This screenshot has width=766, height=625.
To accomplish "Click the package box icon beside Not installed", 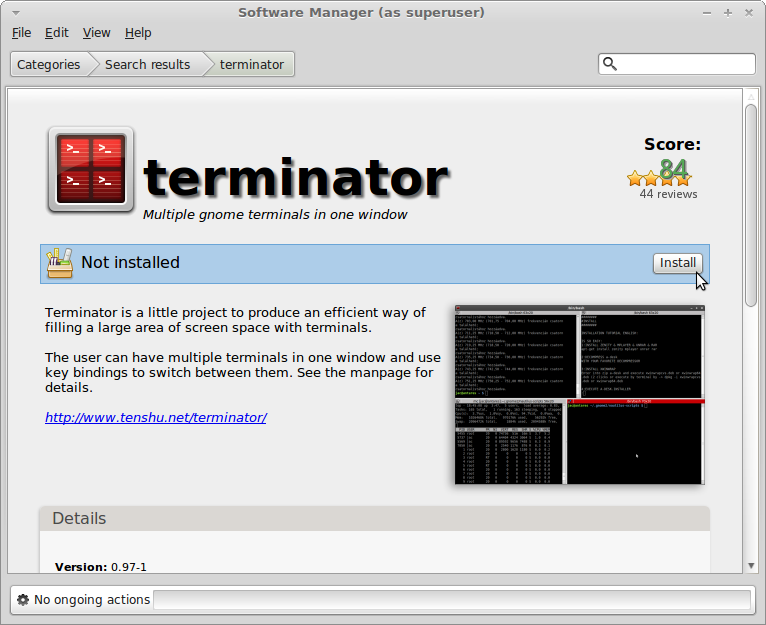I will (60, 263).
